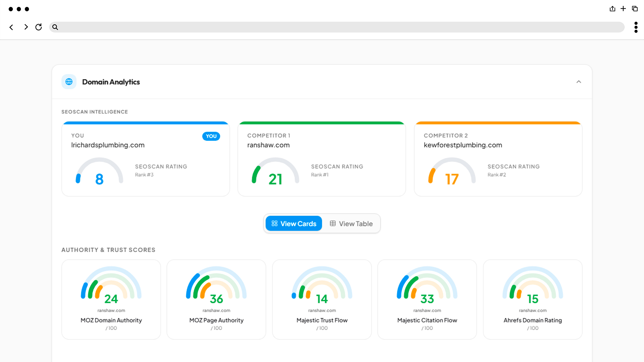This screenshot has height=362, width=644.
Task: Focus the browser address bar field
Action: (337, 27)
